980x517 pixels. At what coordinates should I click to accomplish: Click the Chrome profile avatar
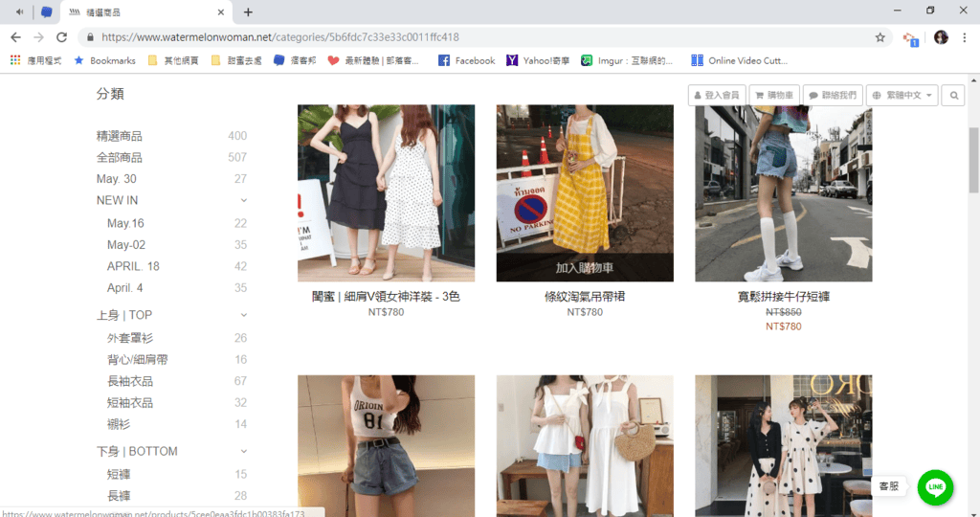941,37
